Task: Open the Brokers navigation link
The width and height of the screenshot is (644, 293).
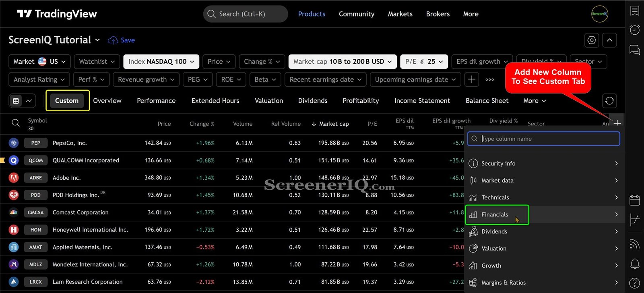Action: [438, 14]
